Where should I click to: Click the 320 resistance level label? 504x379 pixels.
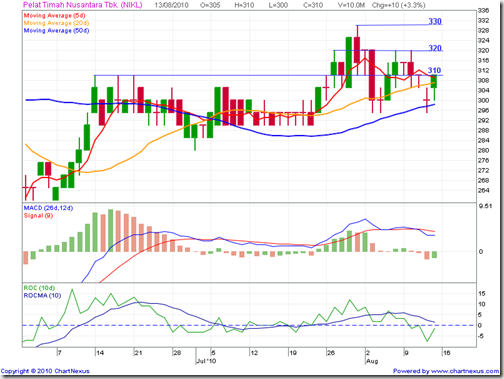(435, 48)
